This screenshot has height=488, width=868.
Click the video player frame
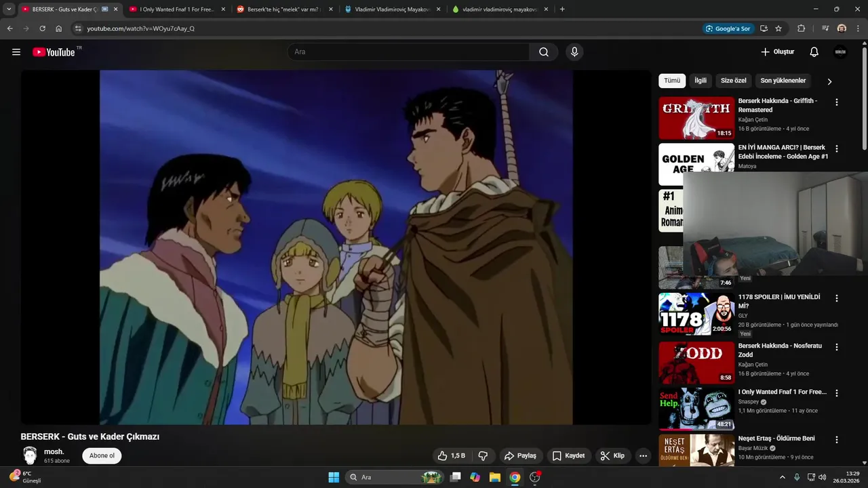point(336,247)
